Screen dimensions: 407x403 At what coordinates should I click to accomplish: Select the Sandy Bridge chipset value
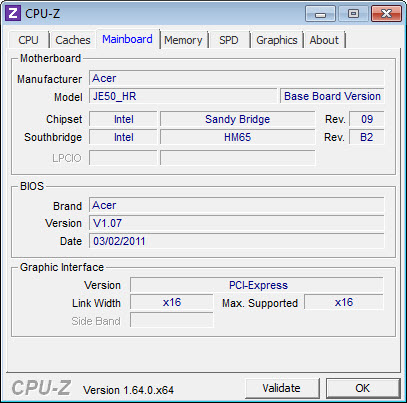coord(237,119)
